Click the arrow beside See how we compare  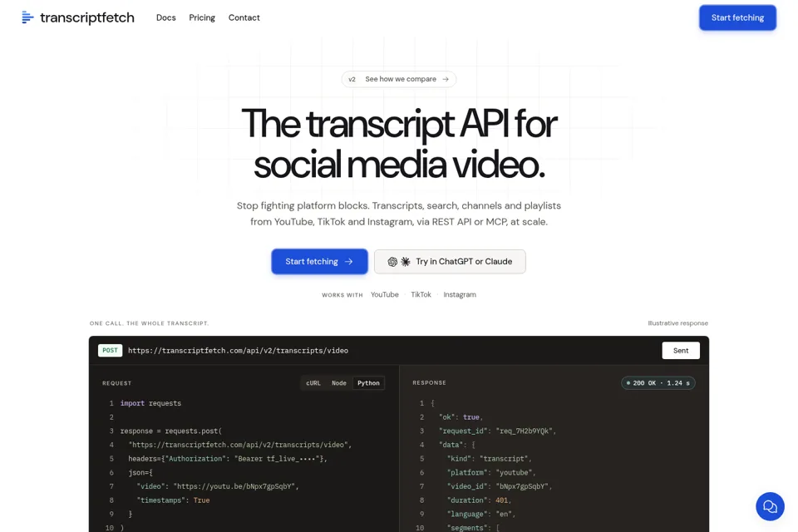(x=446, y=80)
